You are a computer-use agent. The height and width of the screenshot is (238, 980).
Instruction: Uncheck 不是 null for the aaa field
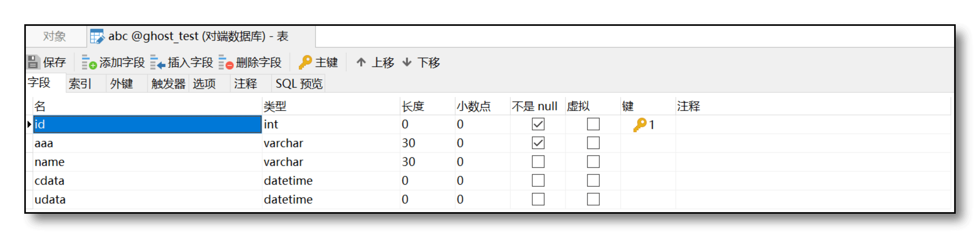click(538, 143)
